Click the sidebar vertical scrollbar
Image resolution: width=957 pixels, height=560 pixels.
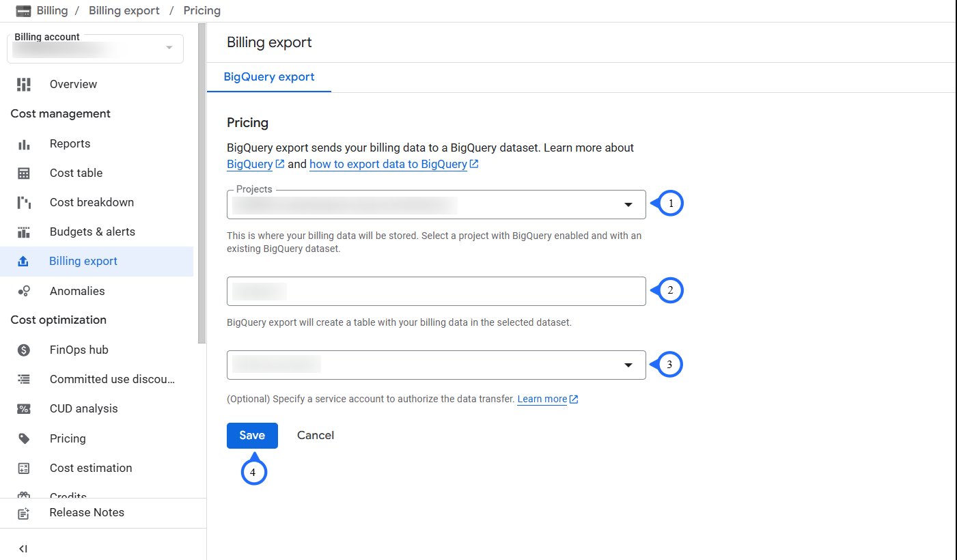pos(202,184)
